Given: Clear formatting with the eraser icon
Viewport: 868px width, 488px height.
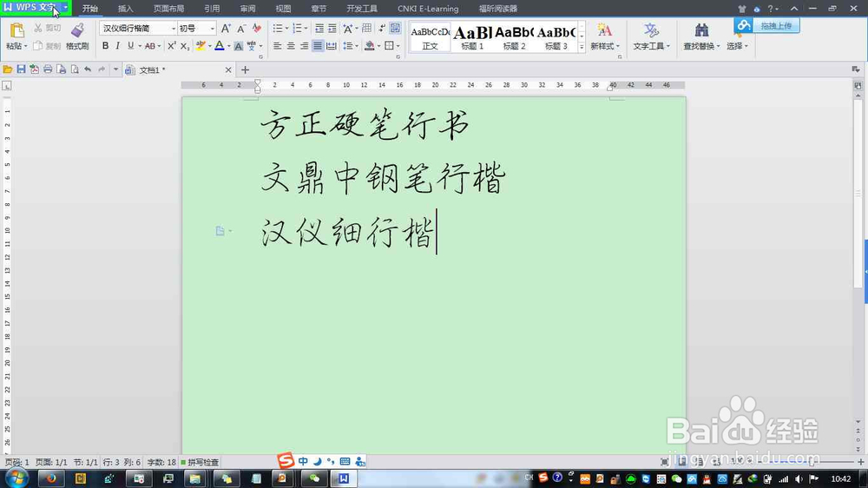Looking at the screenshot, I should click(x=256, y=29).
